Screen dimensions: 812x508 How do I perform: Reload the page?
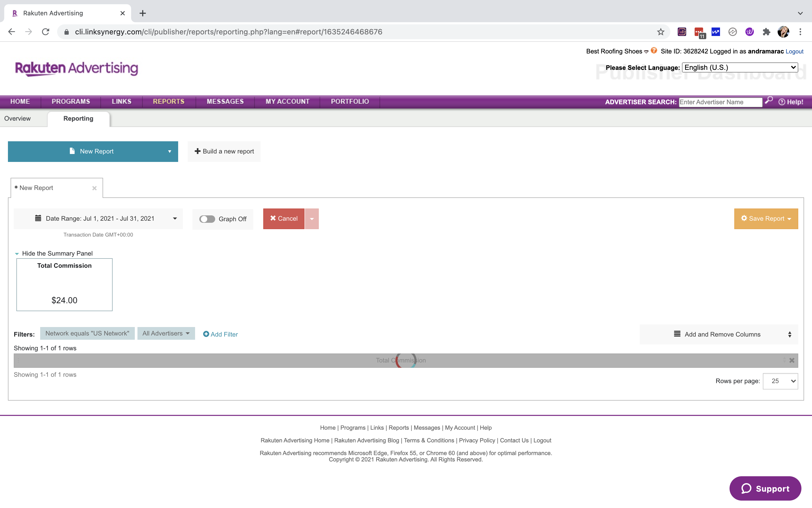pos(46,31)
